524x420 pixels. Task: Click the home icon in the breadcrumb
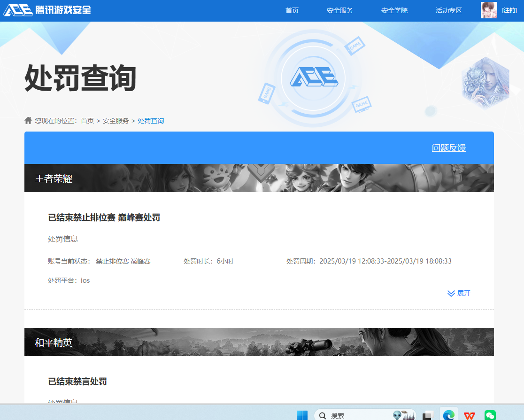click(28, 120)
